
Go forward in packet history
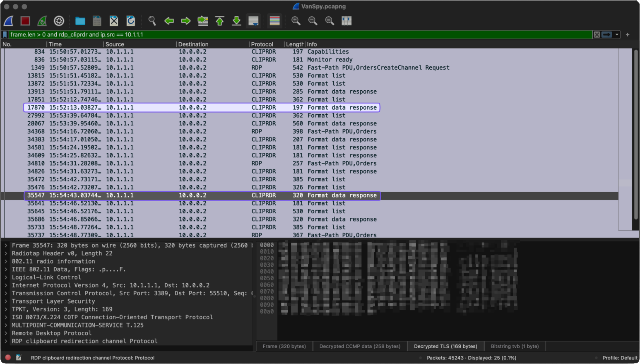[186, 21]
